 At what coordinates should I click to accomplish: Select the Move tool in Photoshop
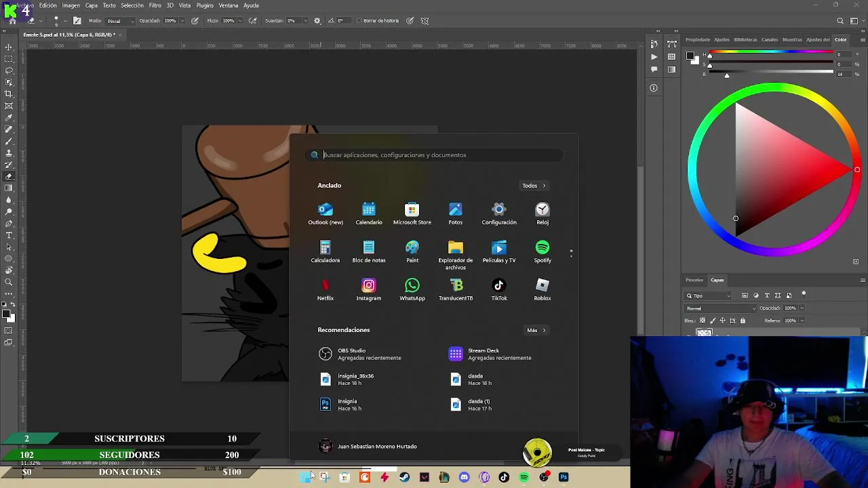click(x=9, y=47)
